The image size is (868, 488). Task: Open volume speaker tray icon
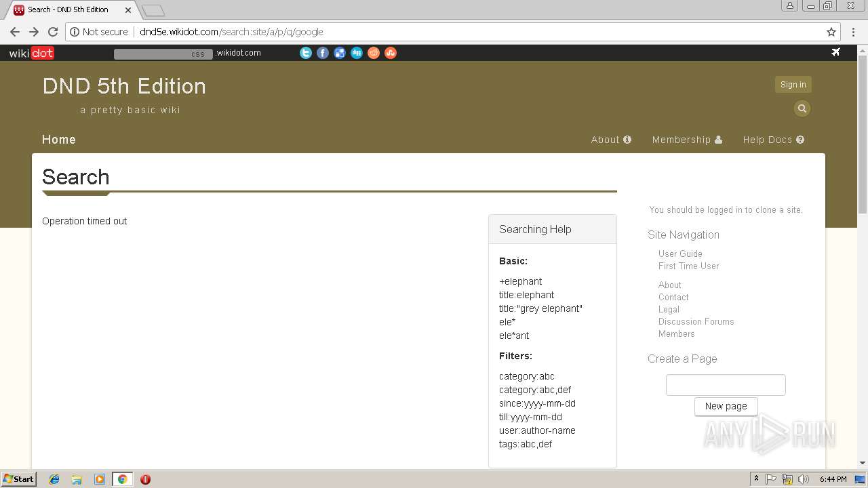[x=804, y=479]
